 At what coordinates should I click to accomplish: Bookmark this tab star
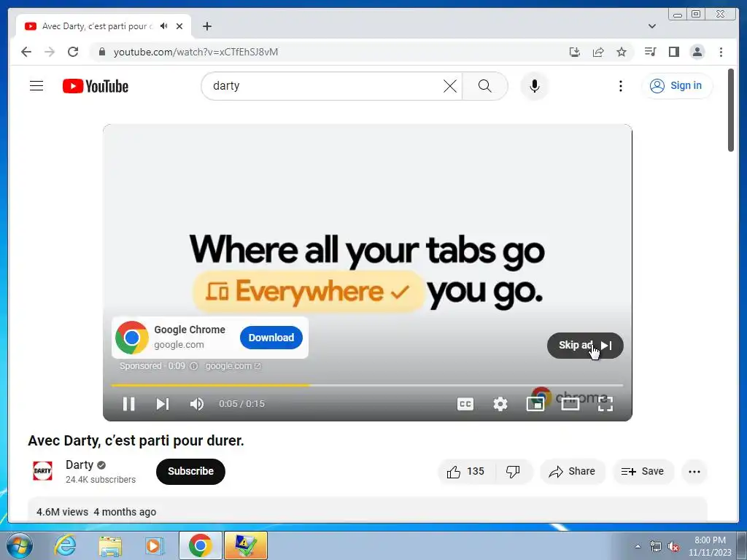(x=622, y=52)
